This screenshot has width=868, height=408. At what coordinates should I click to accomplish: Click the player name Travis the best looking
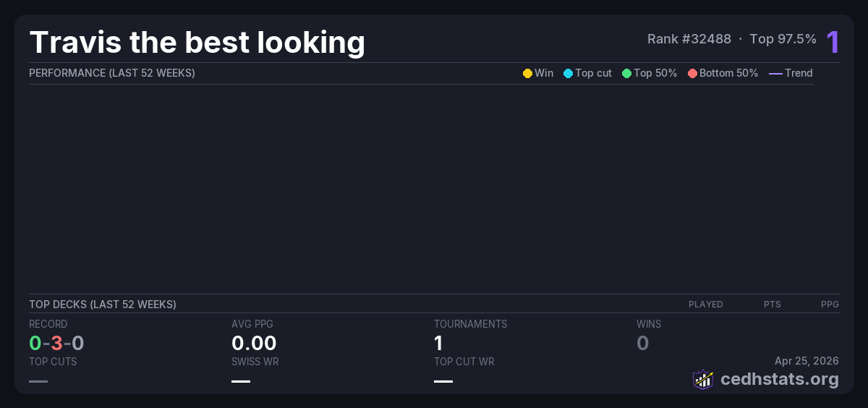tap(197, 43)
